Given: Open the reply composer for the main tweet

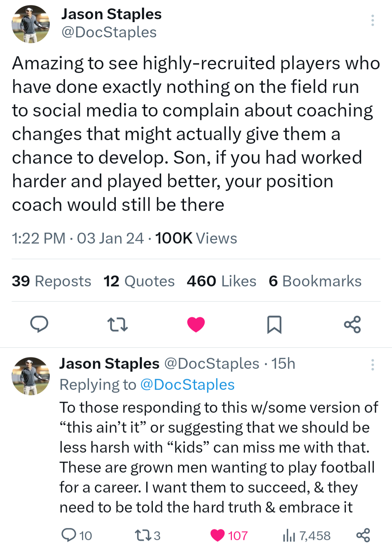Looking at the screenshot, I should (40, 325).
